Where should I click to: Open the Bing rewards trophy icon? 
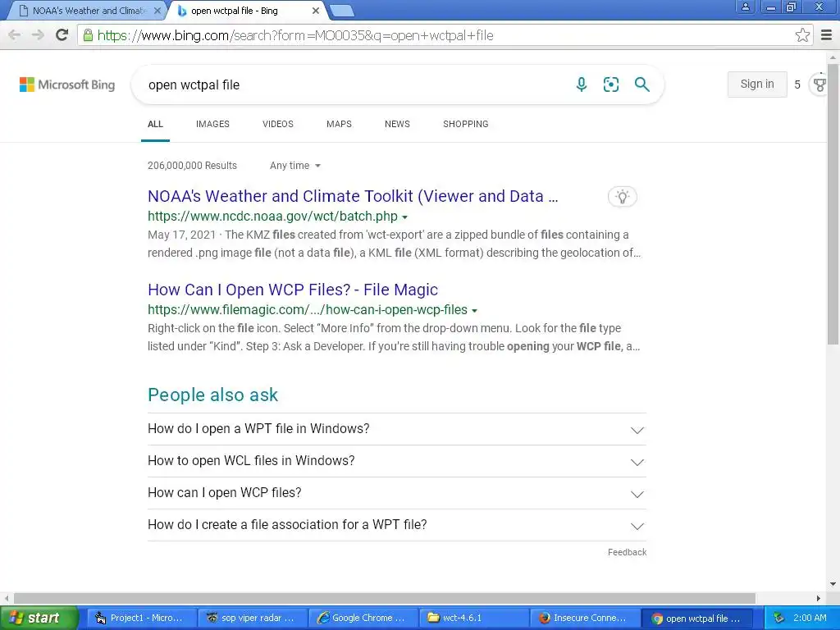819,84
